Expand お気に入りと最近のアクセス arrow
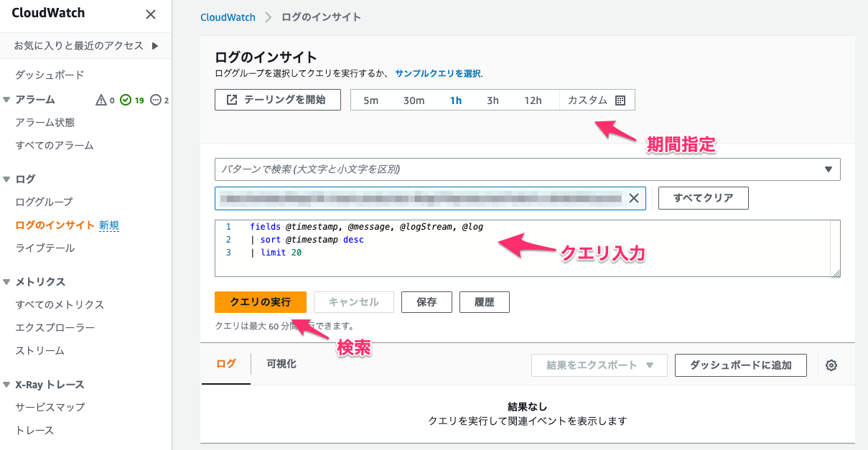 (155, 46)
